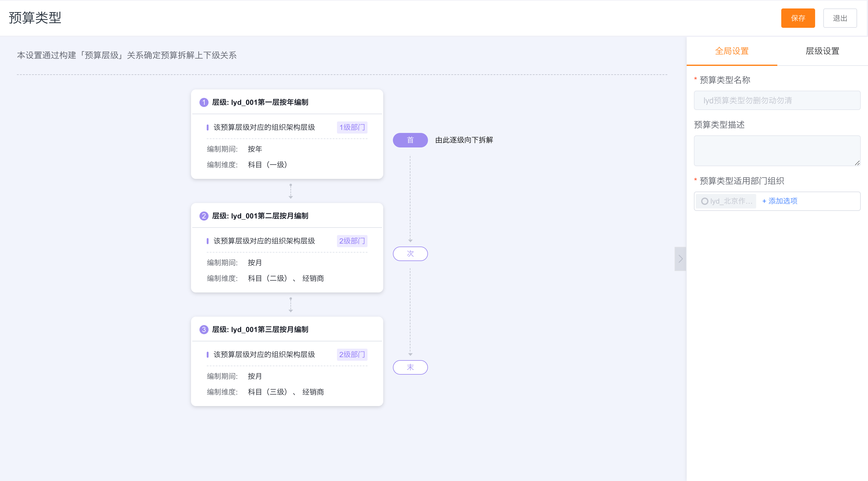The image size is (868, 481).
Task: Click 按月 period value in second card
Action: coord(255,262)
